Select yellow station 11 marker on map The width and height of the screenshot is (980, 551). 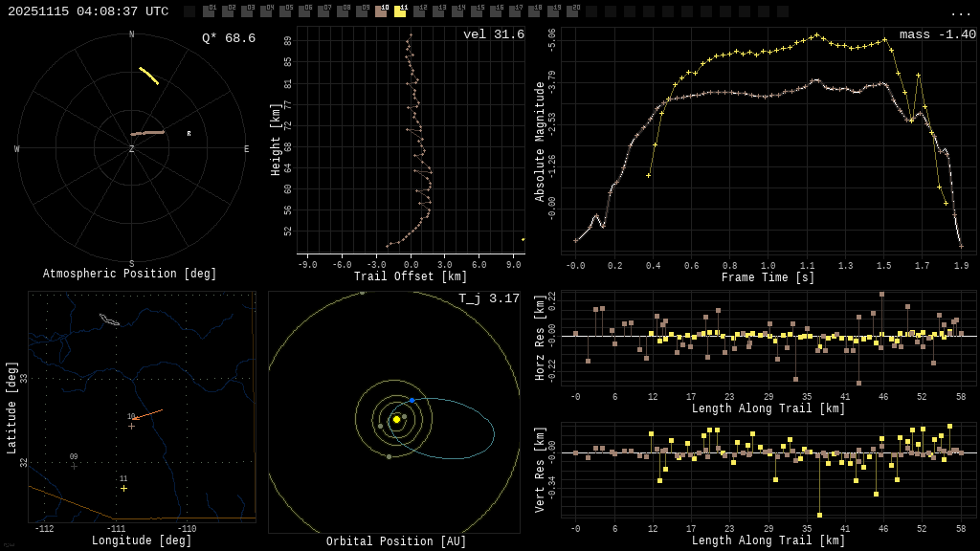point(123,488)
